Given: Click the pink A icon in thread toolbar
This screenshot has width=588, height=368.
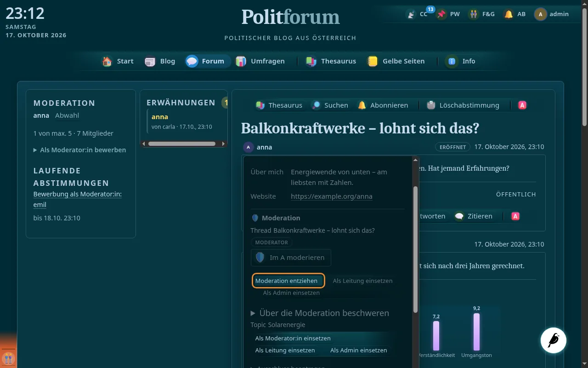Looking at the screenshot, I should pyautogui.click(x=522, y=105).
